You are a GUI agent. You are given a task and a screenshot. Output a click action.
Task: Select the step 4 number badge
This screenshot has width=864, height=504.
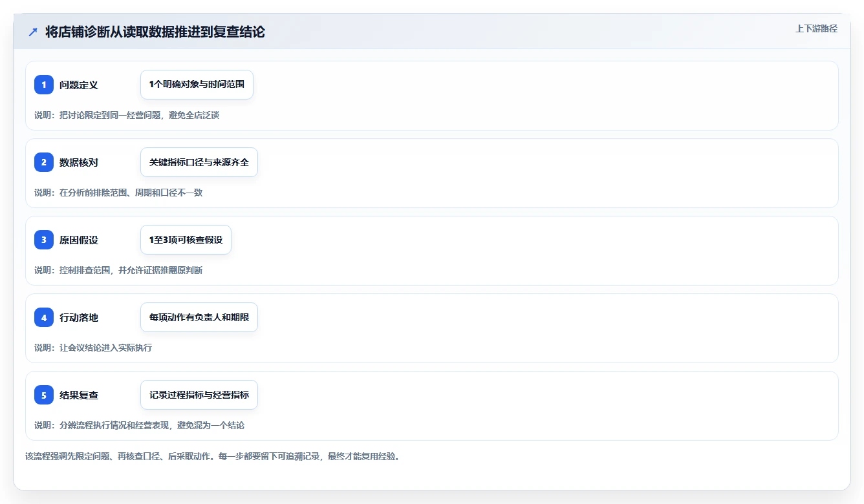pos(44,317)
